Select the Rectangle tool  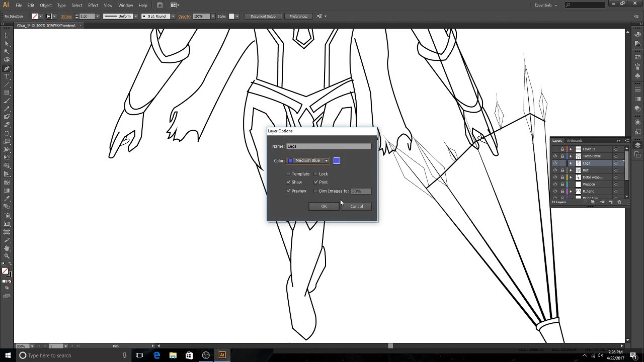pos(7,93)
